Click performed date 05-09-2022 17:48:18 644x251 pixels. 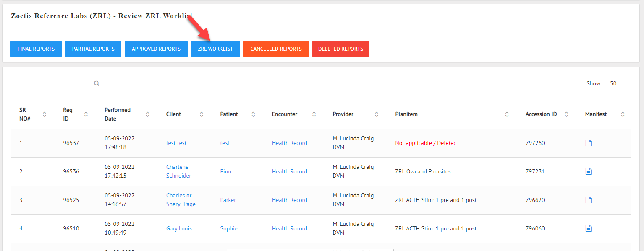click(x=120, y=143)
